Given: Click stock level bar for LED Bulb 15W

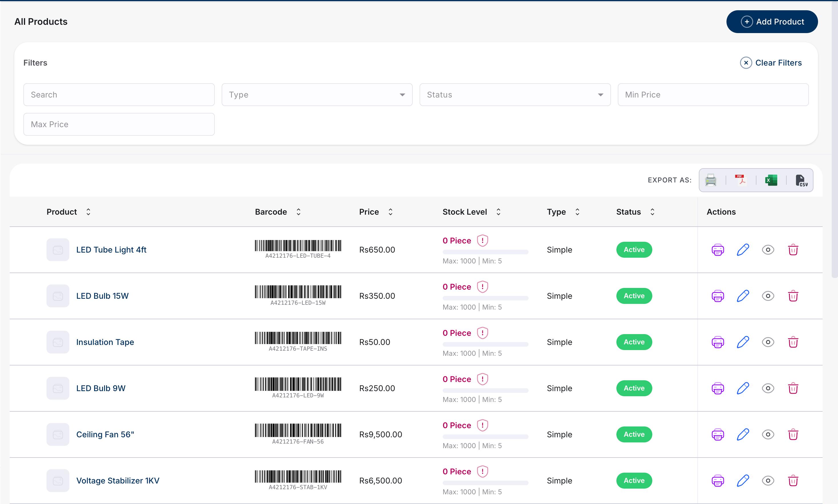Looking at the screenshot, I should click(485, 298).
